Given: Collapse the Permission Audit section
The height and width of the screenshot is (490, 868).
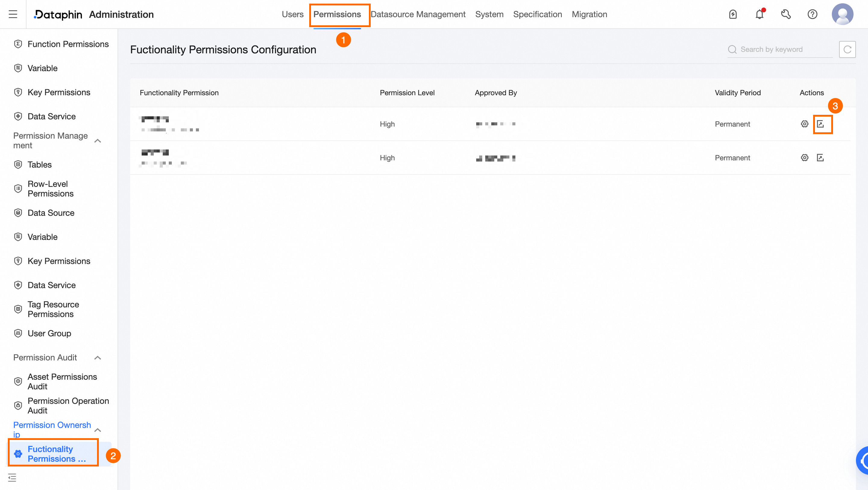Looking at the screenshot, I should point(98,358).
